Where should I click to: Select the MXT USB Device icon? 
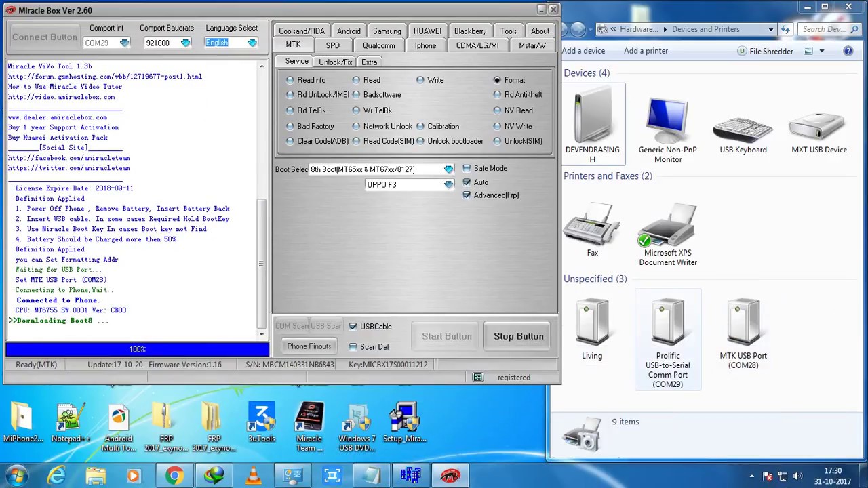coord(818,129)
